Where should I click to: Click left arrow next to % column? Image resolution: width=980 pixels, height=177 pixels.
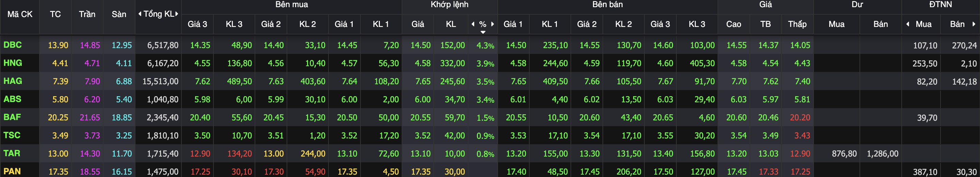tap(473, 24)
